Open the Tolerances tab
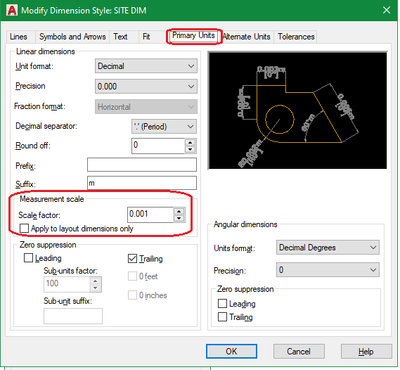The height and width of the screenshot is (370, 400). pos(296,37)
